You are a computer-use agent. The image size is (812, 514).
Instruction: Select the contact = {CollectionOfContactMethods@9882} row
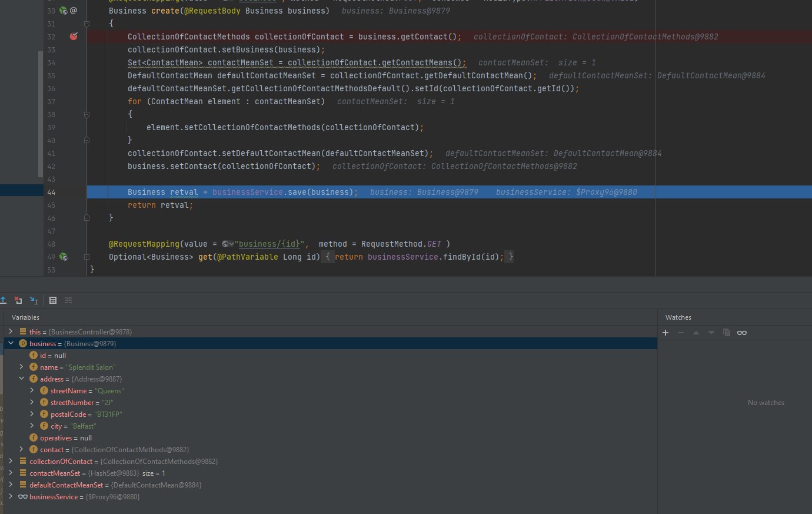point(330,450)
